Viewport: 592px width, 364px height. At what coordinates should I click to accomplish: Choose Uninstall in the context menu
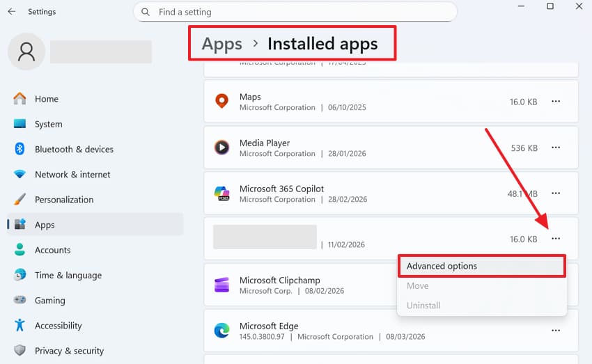482,306
